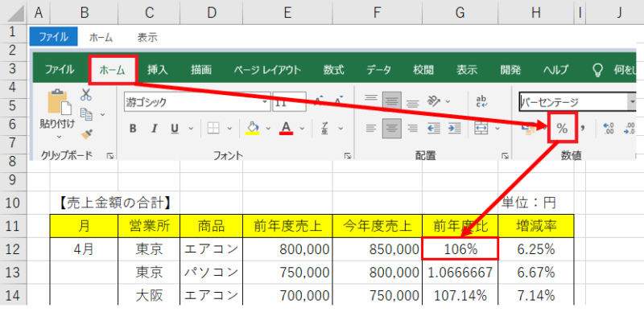Open the パーセンテージ number format dropdown arrow
Image resolution: width=644 pixels, height=312 pixels.
[x=632, y=102]
